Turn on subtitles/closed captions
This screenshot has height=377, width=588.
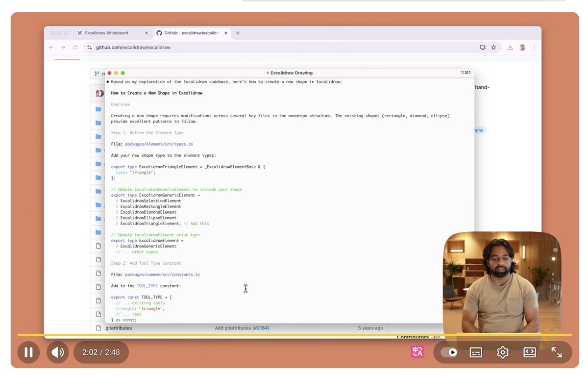click(x=476, y=352)
